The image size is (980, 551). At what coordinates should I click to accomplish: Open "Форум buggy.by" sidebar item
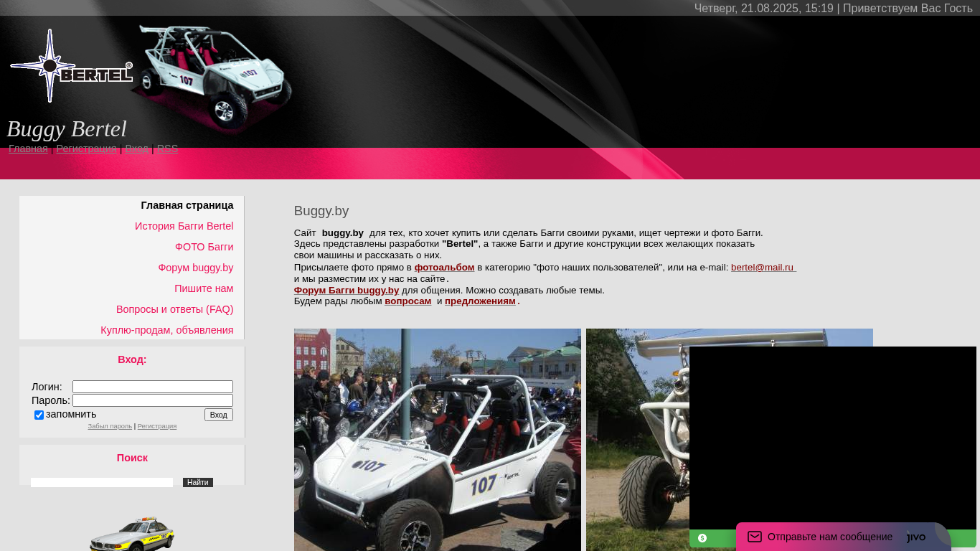(x=196, y=268)
